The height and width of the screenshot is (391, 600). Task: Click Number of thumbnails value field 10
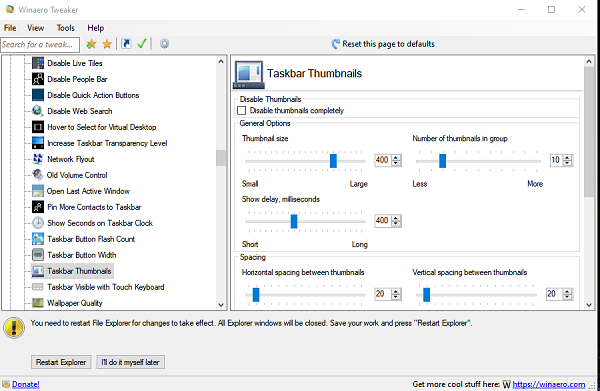point(556,160)
